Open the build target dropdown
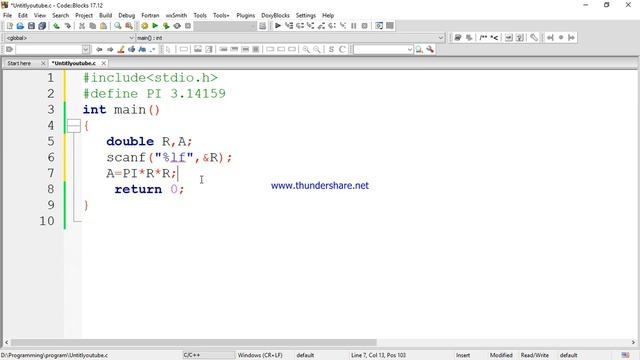 225,26
